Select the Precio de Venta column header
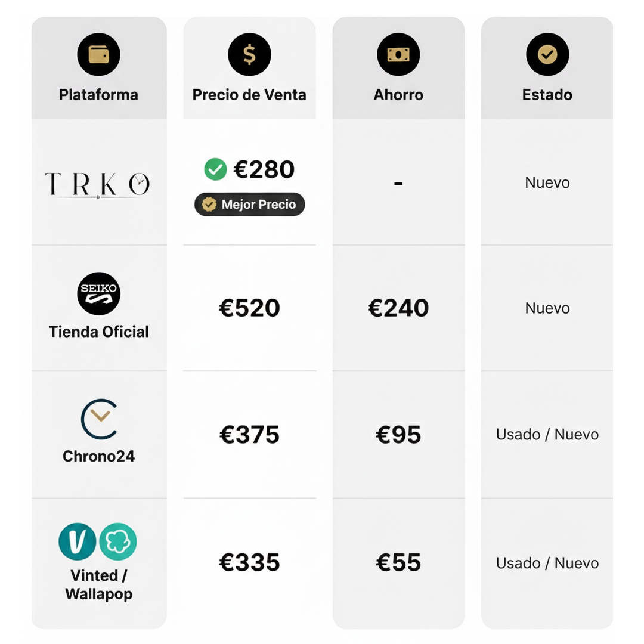This screenshot has height=644, width=644. (249, 95)
